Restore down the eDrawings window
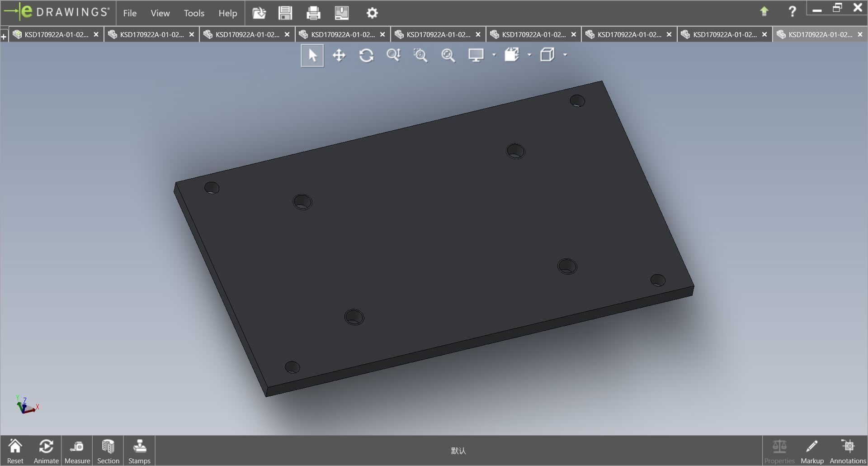The height and width of the screenshot is (466, 868). tap(837, 8)
